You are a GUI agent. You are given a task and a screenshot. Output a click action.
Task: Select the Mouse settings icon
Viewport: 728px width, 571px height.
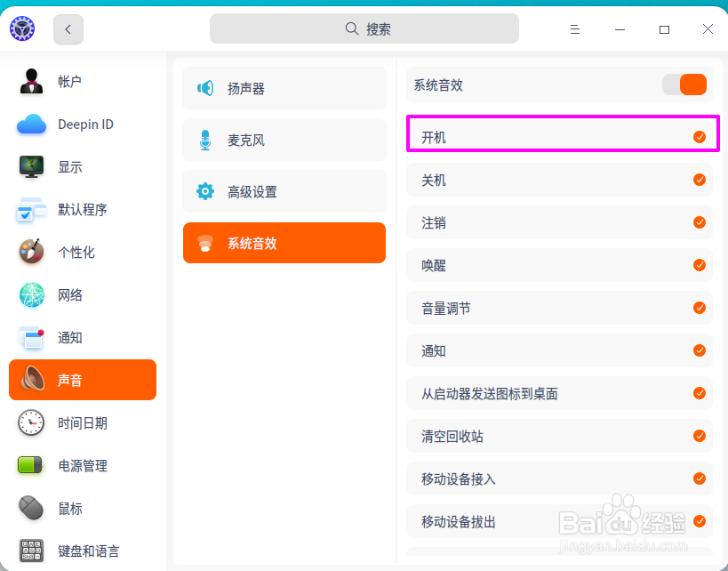[30, 508]
